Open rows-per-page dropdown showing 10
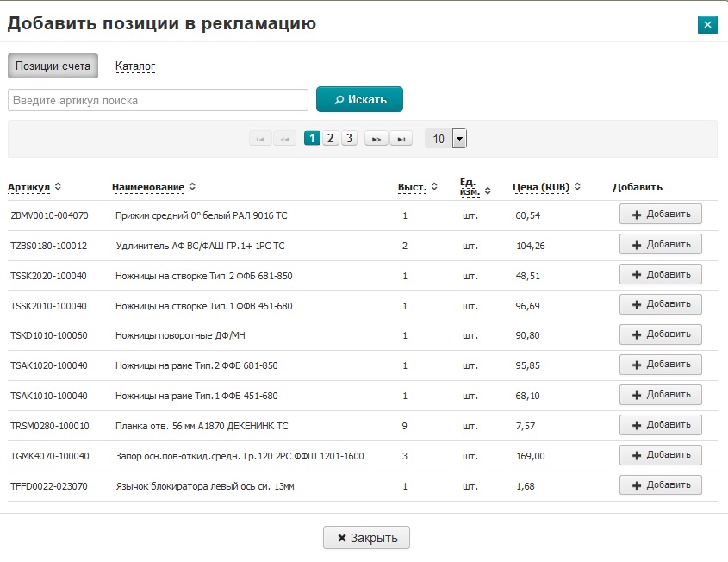 pyautogui.click(x=459, y=139)
